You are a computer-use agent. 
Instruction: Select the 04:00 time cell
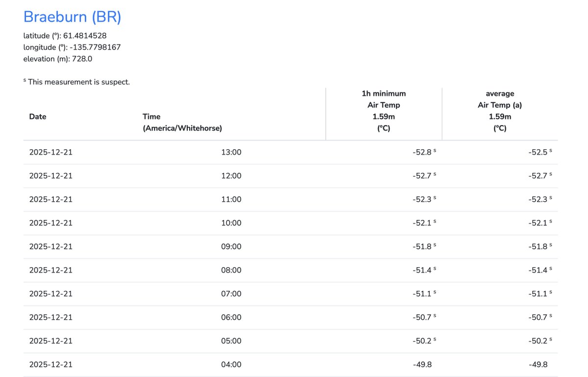pos(231,365)
